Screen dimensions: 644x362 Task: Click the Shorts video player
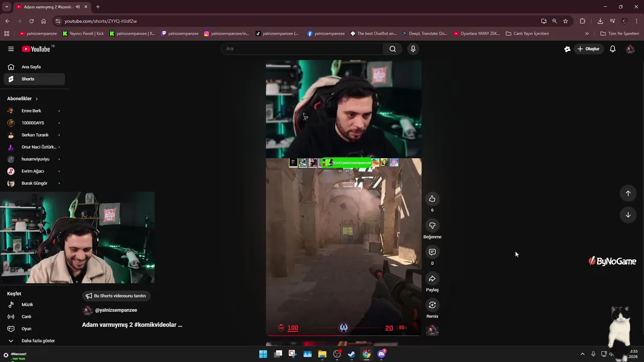click(344, 198)
